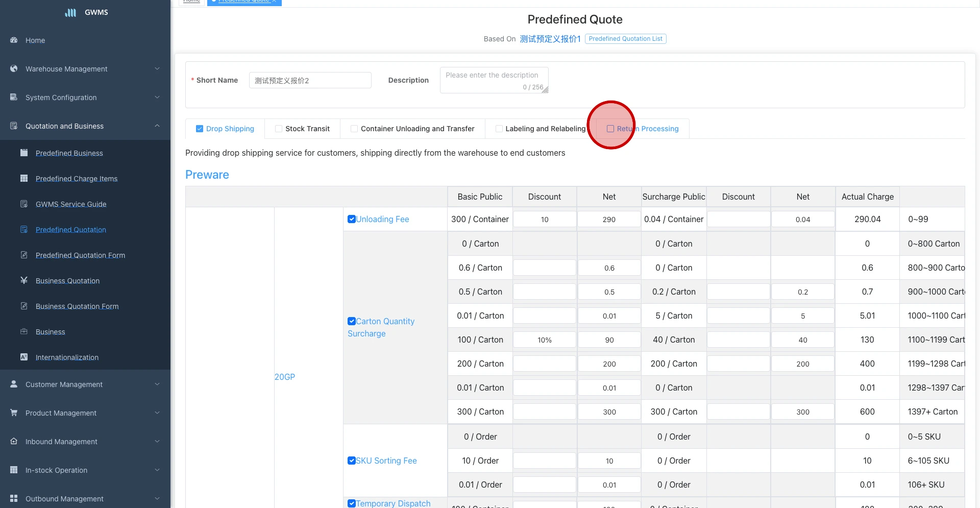This screenshot has width=980, height=508.
Task: Click the Predefined Quotation icon
Action: coord(24,229)
